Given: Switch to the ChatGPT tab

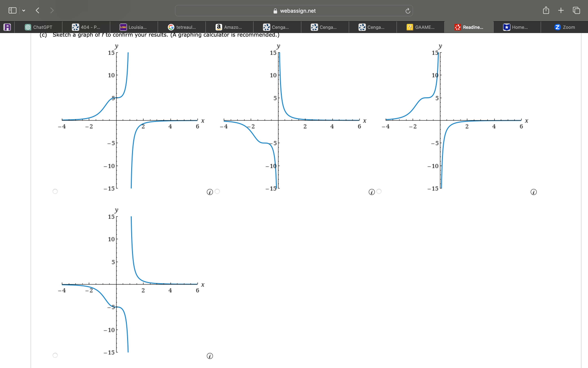Looking at the screenshot, I should 38,27.
